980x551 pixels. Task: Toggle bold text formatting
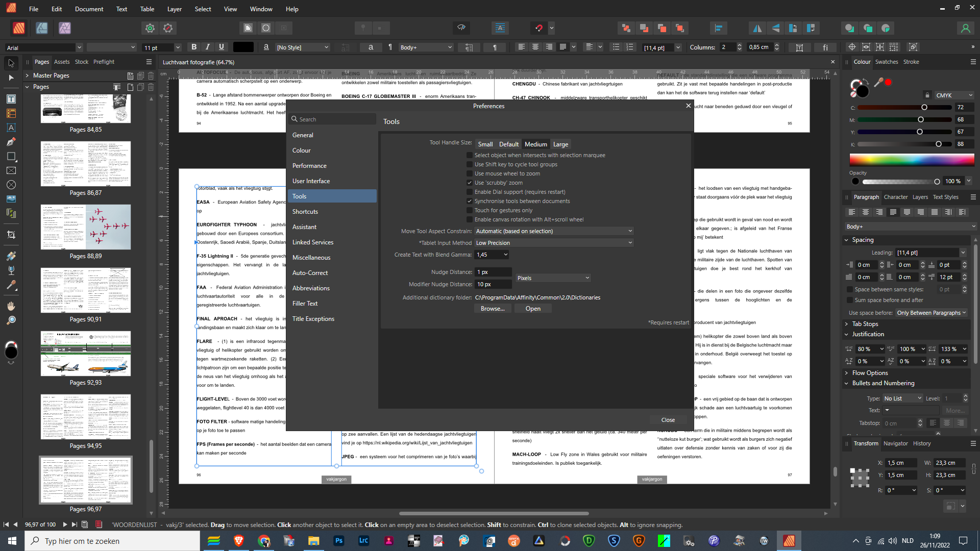194,47
